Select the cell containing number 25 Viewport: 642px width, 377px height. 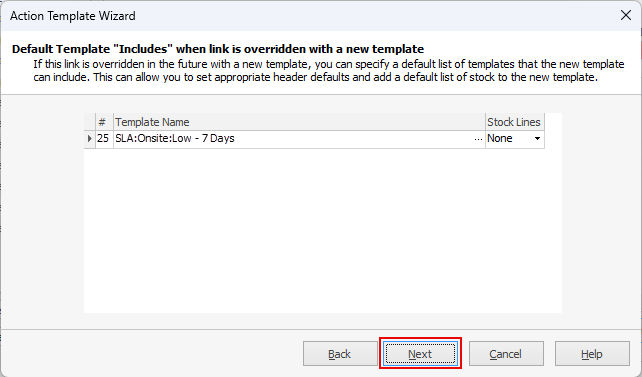coord(104,139)
